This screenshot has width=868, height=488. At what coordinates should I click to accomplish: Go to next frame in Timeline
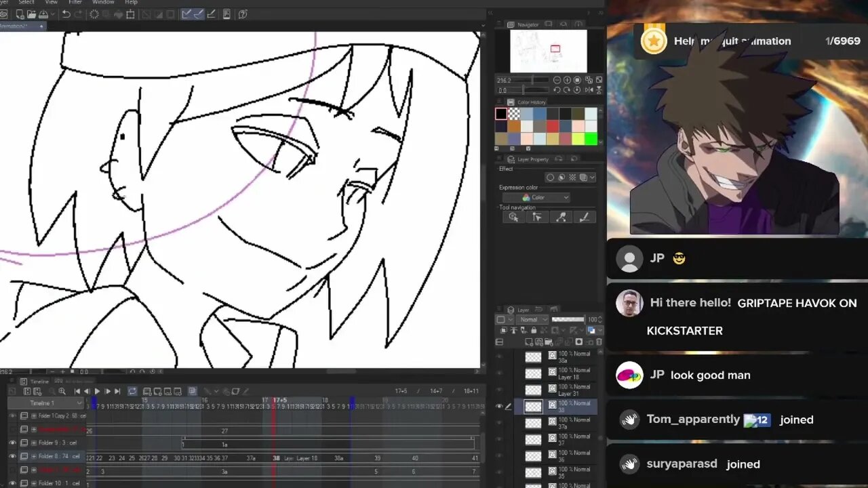pos(108,391)
